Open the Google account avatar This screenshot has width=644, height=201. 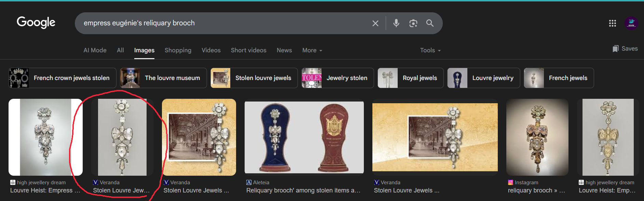(x=631, y=23)
